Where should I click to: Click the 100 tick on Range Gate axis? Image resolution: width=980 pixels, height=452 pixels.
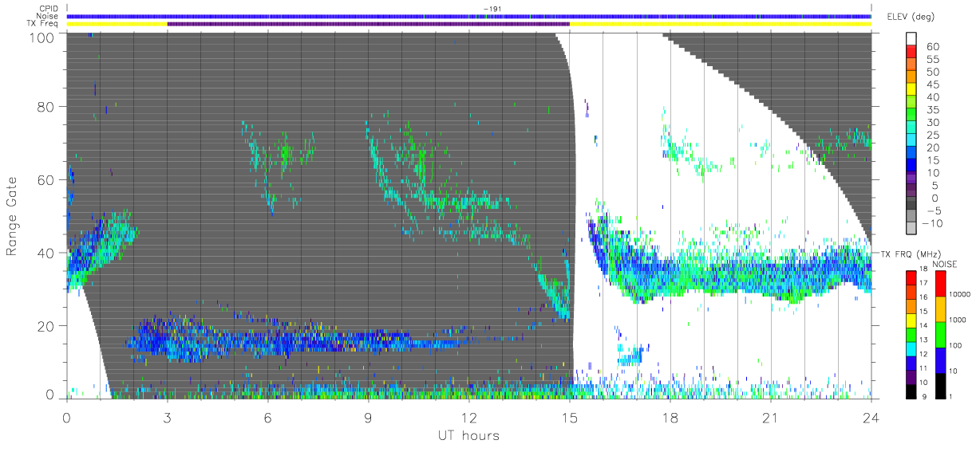coord(43,37)
